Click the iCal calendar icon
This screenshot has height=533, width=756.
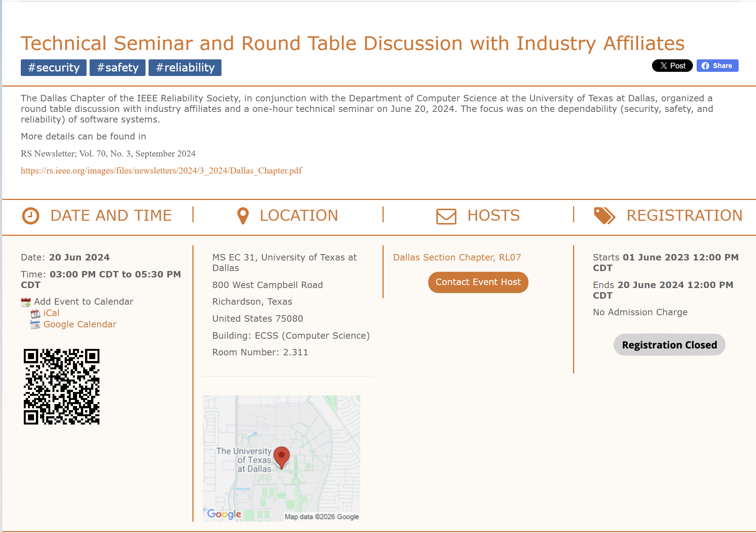(x=35, y=313)
